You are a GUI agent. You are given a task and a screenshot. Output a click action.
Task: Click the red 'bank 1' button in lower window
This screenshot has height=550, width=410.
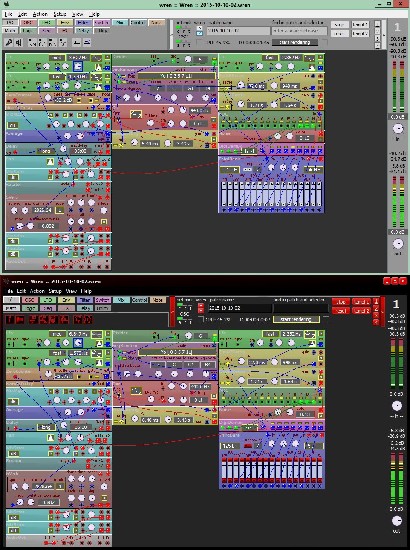pyautogui.click(x=361, y=302)
